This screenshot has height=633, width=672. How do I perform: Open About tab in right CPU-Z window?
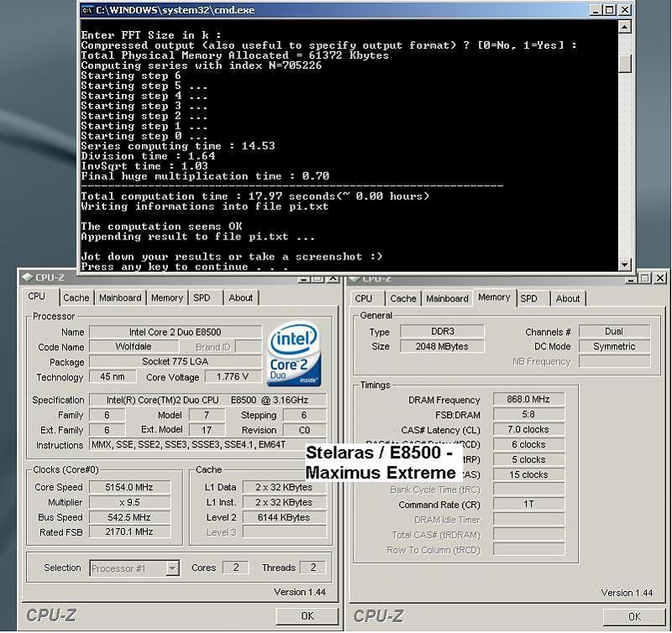coord(568,299)
